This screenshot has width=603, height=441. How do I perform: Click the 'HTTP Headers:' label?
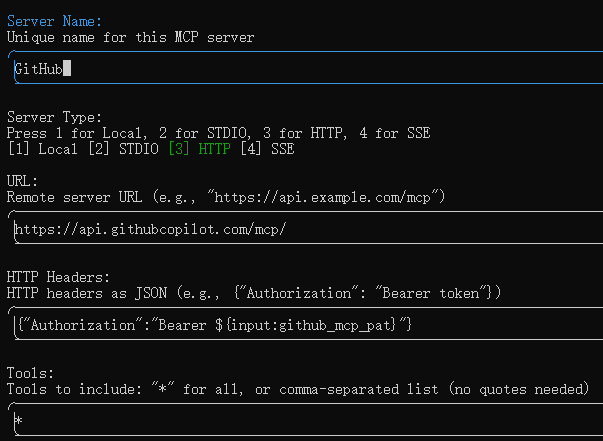click(x=58, y=277)
